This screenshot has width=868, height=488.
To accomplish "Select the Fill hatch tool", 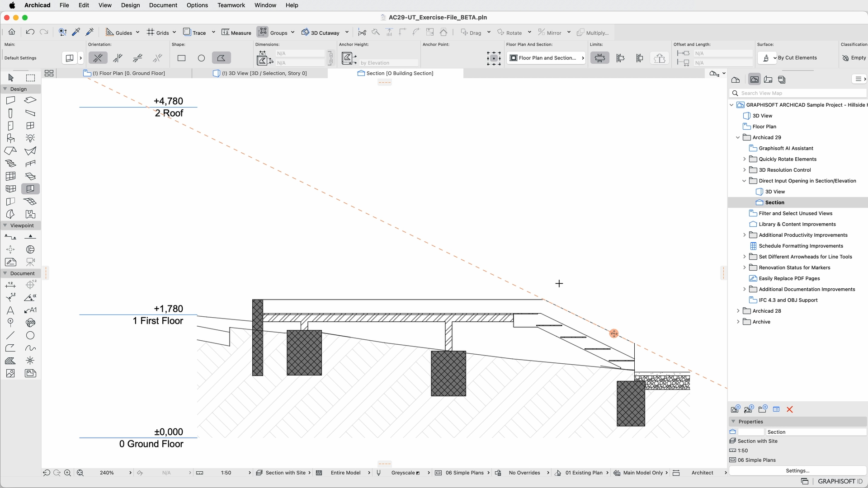I will 11,361.
